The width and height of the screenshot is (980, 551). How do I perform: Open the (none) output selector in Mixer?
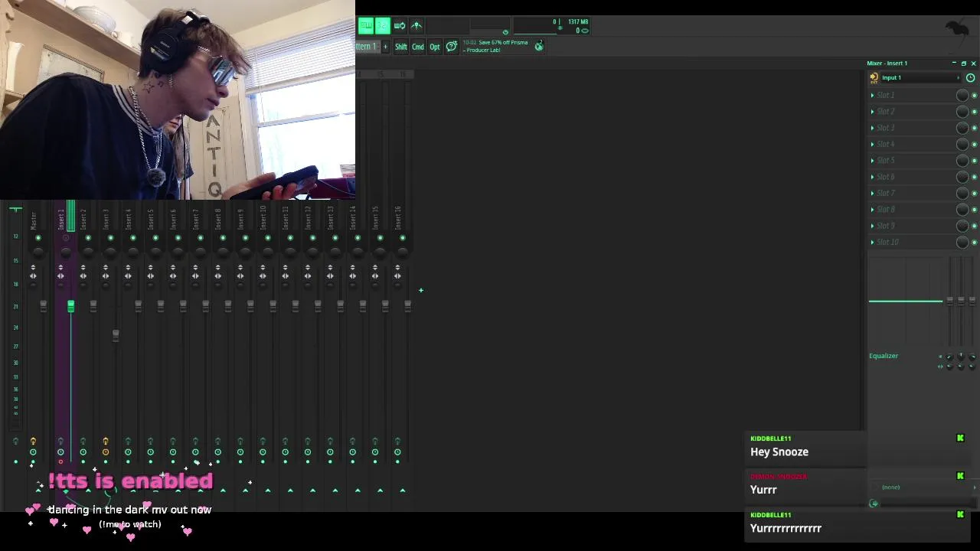click(x=924, y=487)
